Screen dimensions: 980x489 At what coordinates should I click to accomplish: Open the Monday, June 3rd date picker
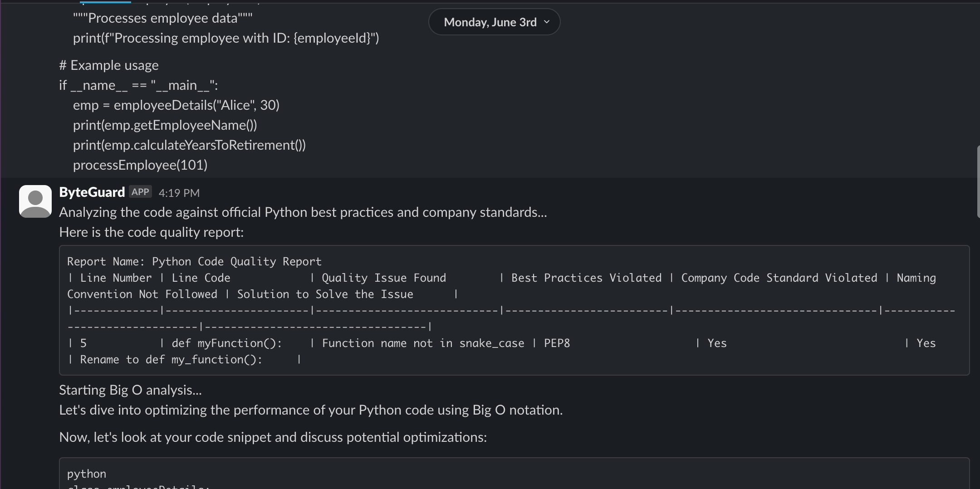click(x=490, y=22)
